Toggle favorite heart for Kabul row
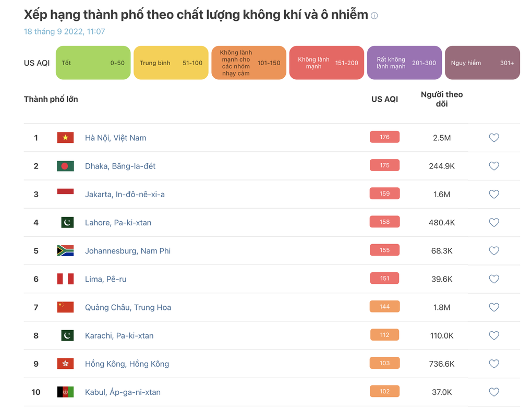Screen dimensions: 532x410 [494, 392]
